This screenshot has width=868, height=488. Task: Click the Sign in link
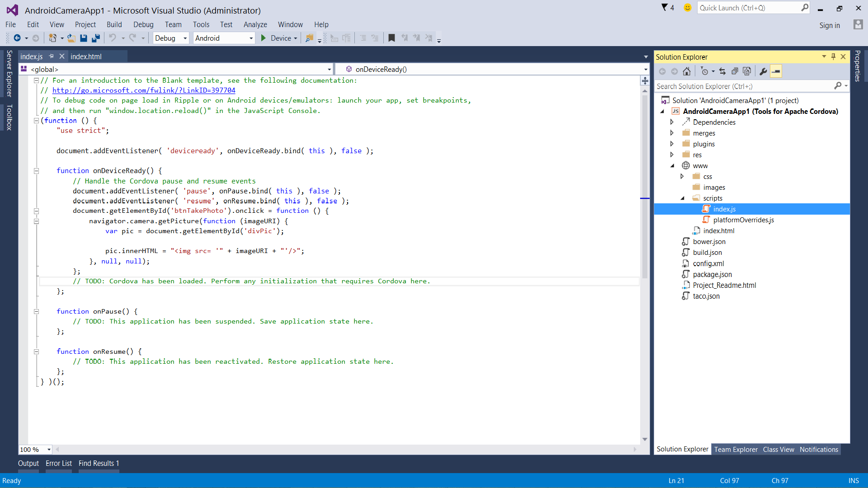[830, 25]
